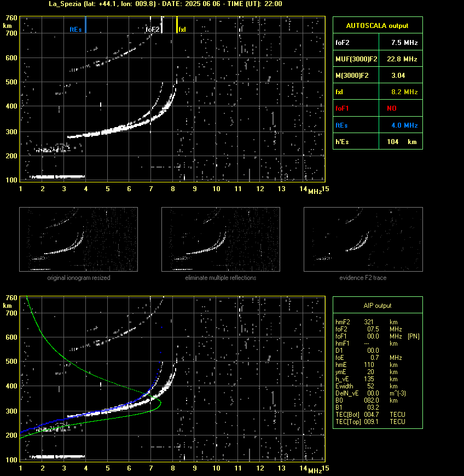Click the hmF2 321 km row

[x=367, y=322]
